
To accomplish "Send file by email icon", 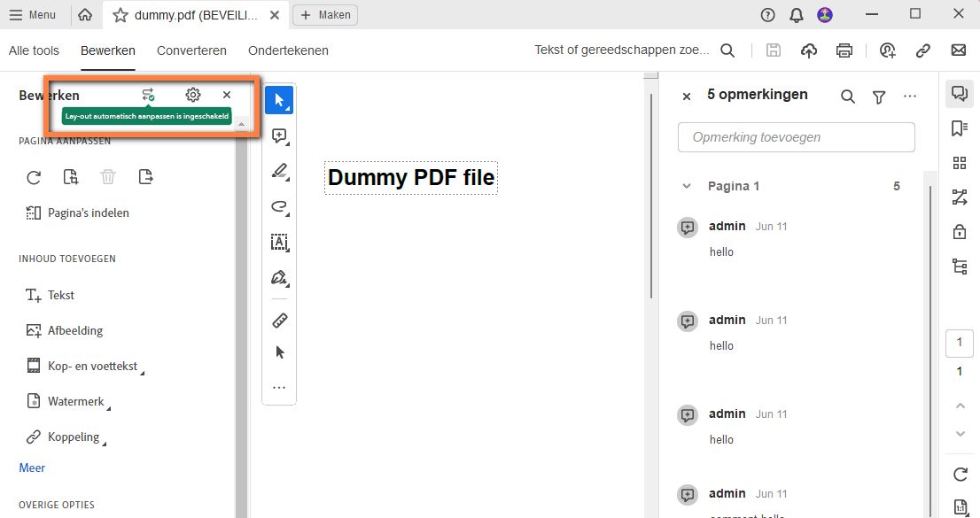I will click(x=959, y=50).
